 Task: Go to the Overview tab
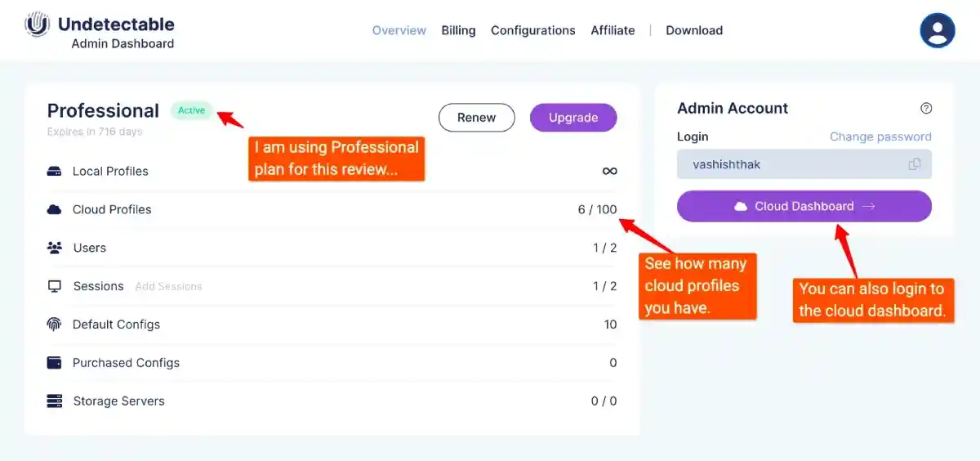pos(399,30)
